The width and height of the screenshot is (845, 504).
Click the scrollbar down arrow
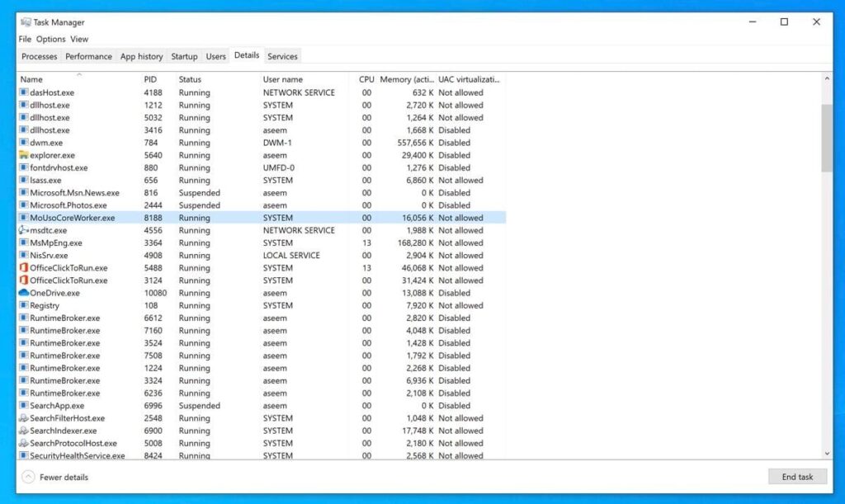pos(828,452)
